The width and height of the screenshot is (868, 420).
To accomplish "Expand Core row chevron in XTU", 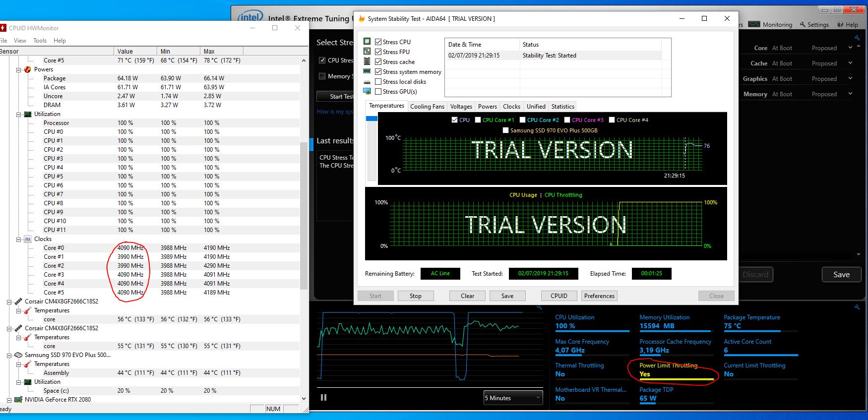I will [850, 48].
